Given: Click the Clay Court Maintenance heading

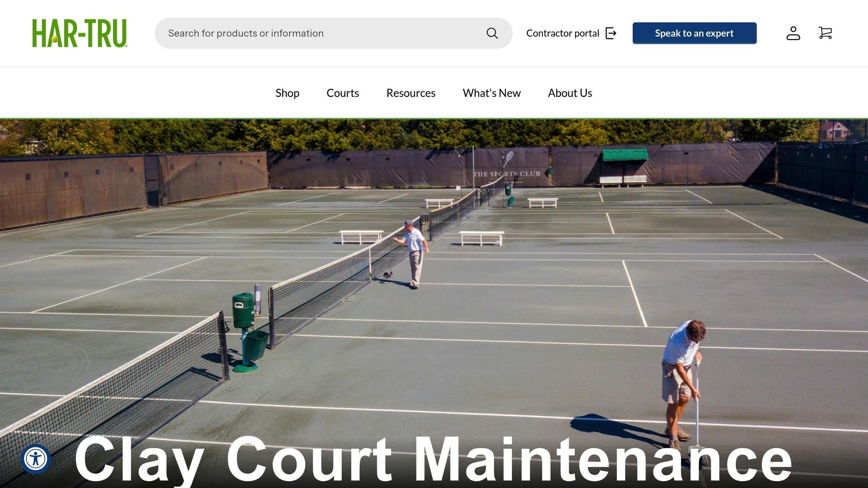Looking at the screenshot, I should (x=433, y=460).
